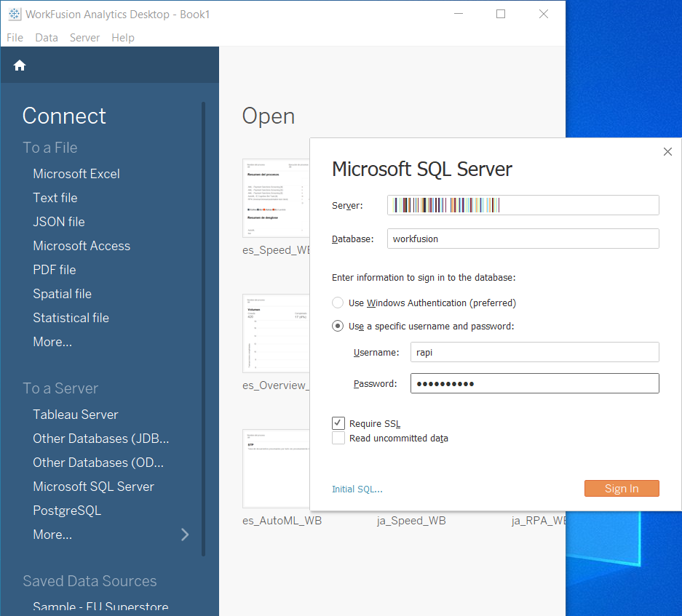682x616 pixels.
Task: Click into the Database field
Action: [x=523, y=239]
